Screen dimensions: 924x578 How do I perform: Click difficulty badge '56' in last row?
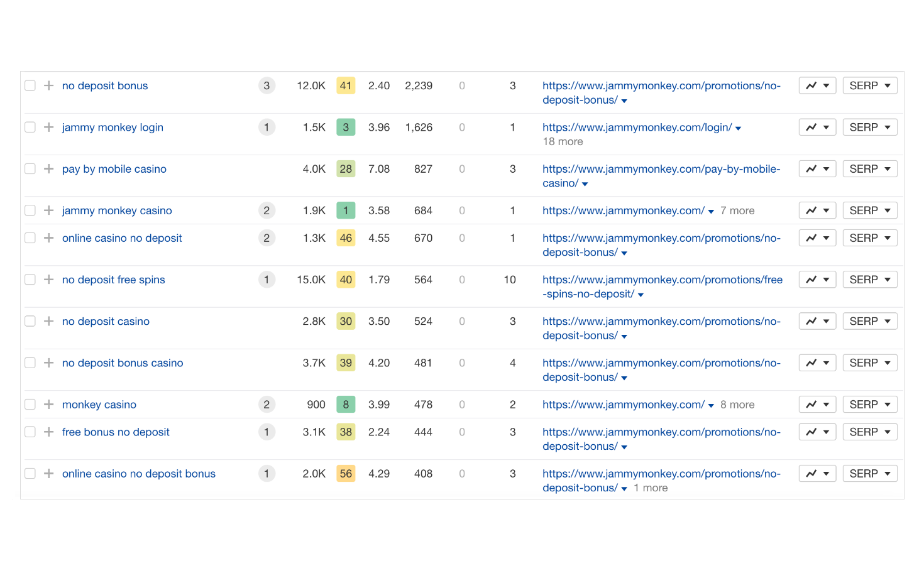click(x=346, y=474)
